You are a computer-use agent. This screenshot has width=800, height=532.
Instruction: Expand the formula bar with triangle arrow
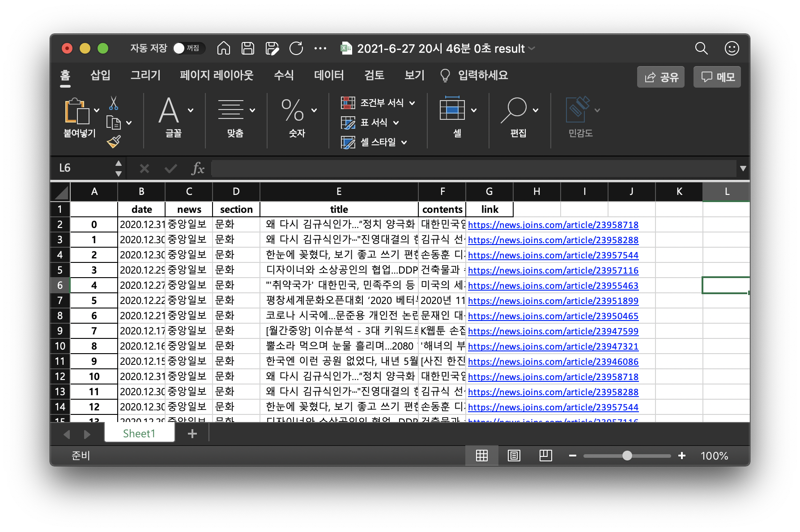point(743,169)
